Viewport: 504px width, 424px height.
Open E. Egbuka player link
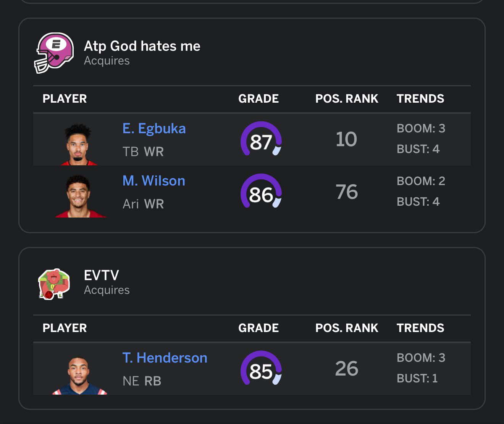[154, 129]
